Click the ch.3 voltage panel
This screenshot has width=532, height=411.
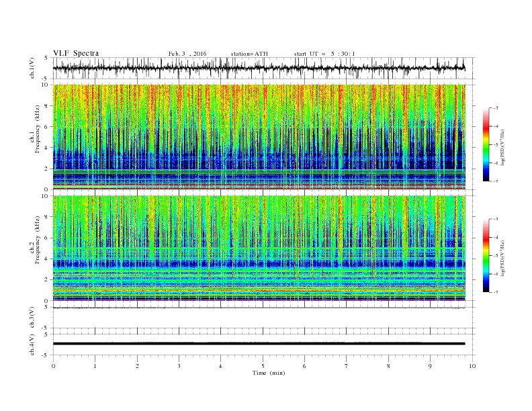pyautogui.click(x=264, y=318)
